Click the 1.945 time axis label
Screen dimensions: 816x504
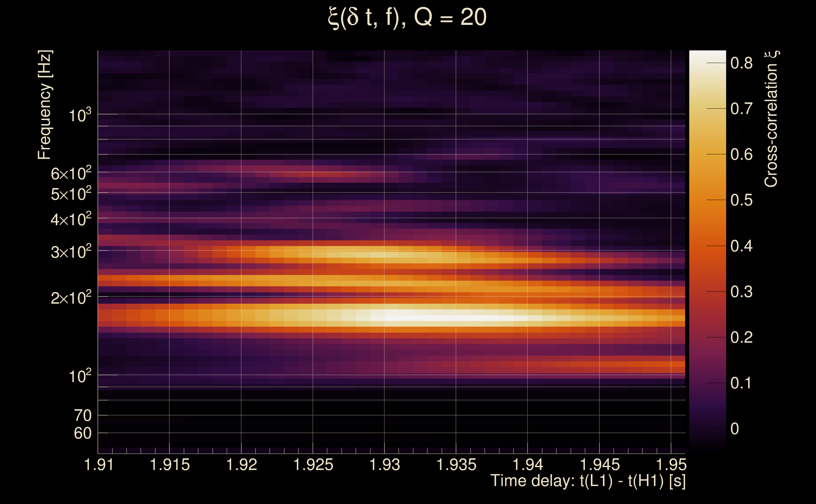coord(600,465)
